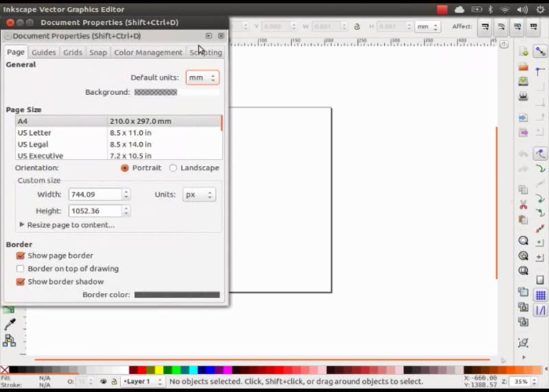Screen dimensions: 549x392
Task: Enable Border on top of drawing
Action: click(x=20, y=269)
